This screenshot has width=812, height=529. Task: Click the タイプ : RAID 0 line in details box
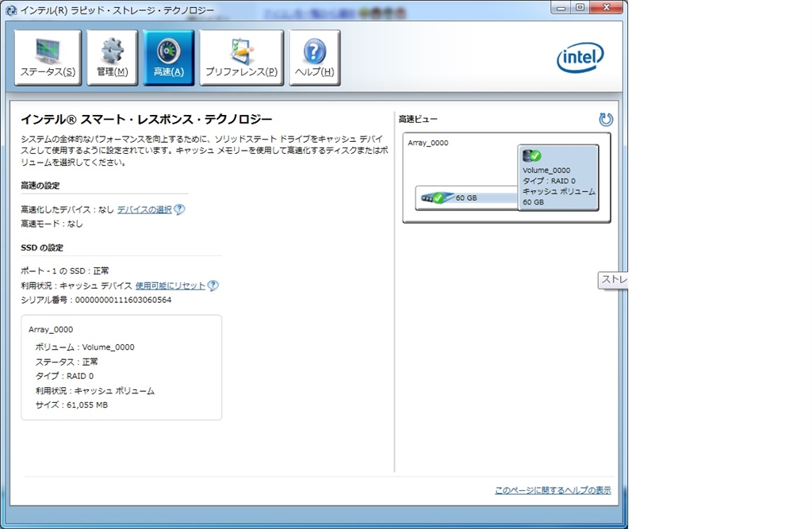coord(64,376)
